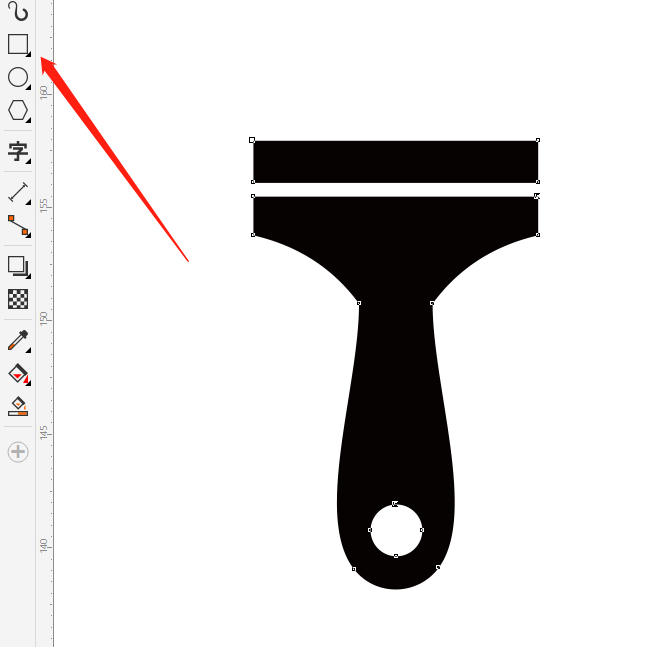Select right node at top of handle neck

point(432,303)
